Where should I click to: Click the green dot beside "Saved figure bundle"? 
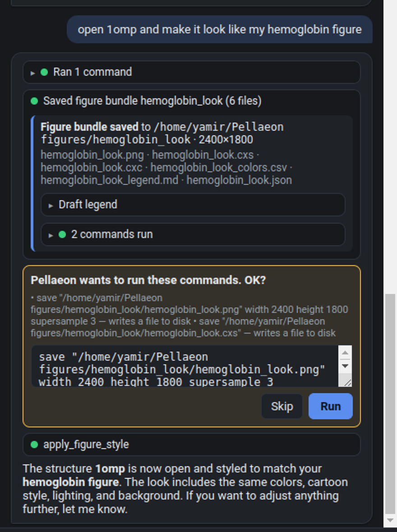click(x=34, y=101)
